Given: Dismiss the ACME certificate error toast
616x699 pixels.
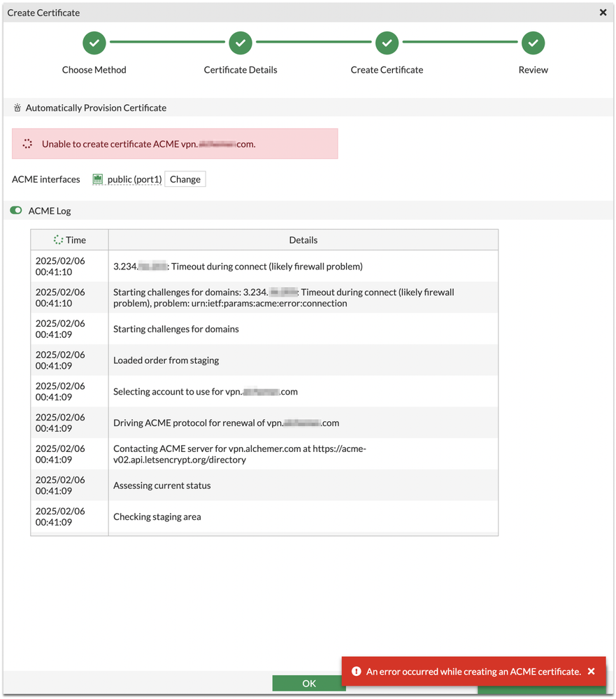Looking at the screenshot, I should click(x=592, y=672).
